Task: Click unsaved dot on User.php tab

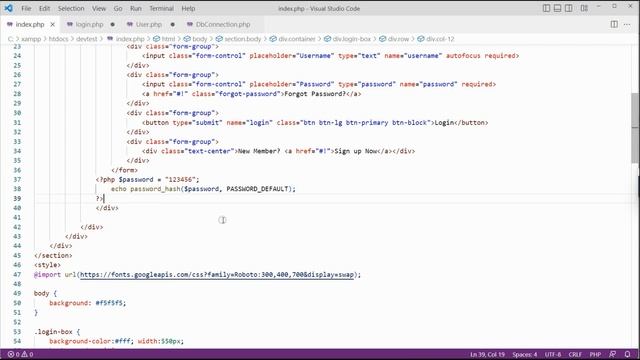Action: click(173, 24)
